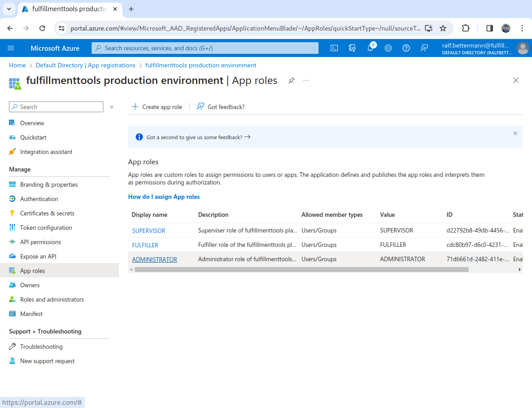
Task: Click How do I assign App roles
Action: coord(164,197)
